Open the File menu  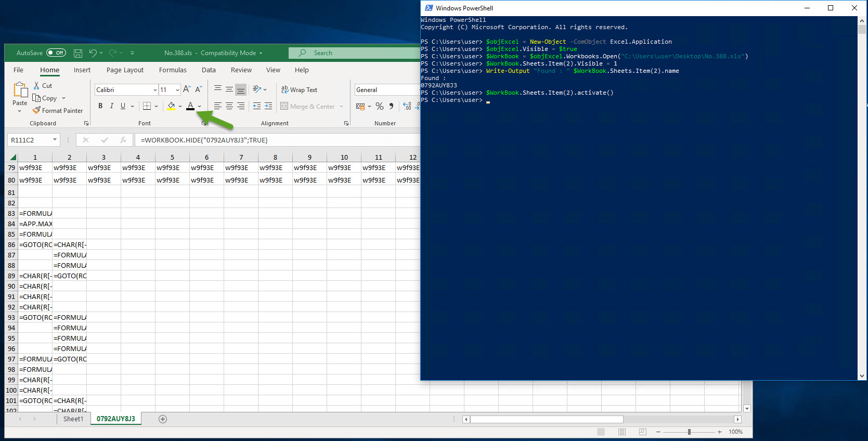18,70
